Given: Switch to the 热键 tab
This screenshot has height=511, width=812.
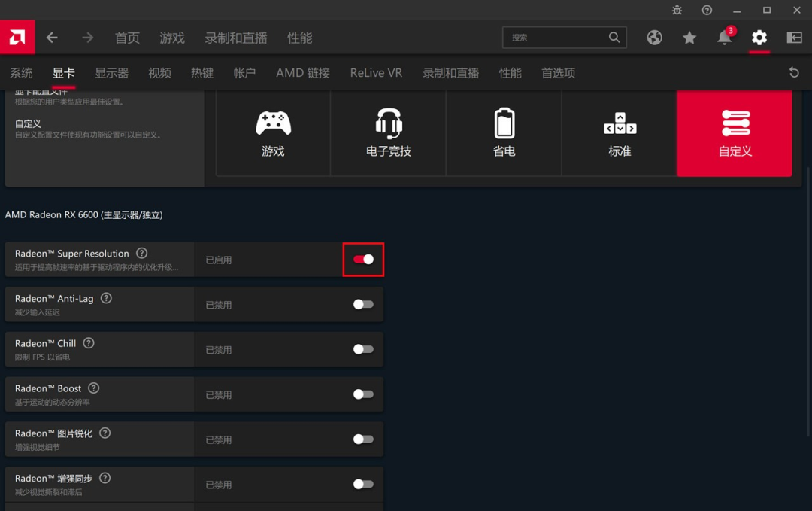Looking at the screenshot, I should 202,73.
